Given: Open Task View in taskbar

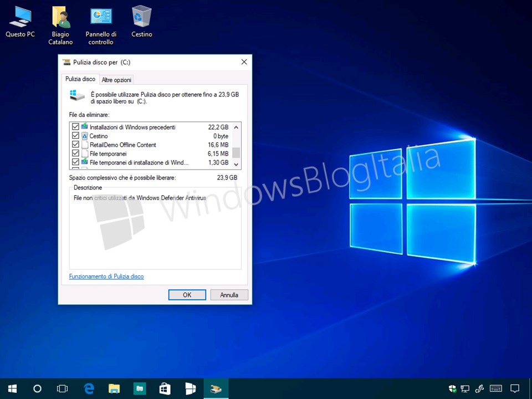Looking at the screenshot, I should tap(63, 388).
